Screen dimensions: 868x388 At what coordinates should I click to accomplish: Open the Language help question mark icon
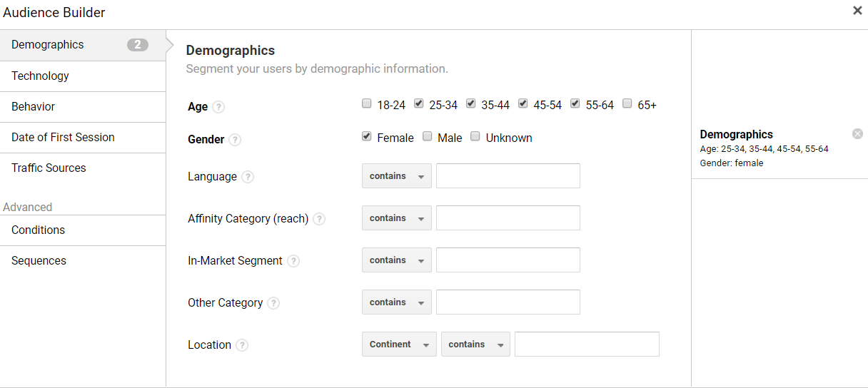point(248,177)
